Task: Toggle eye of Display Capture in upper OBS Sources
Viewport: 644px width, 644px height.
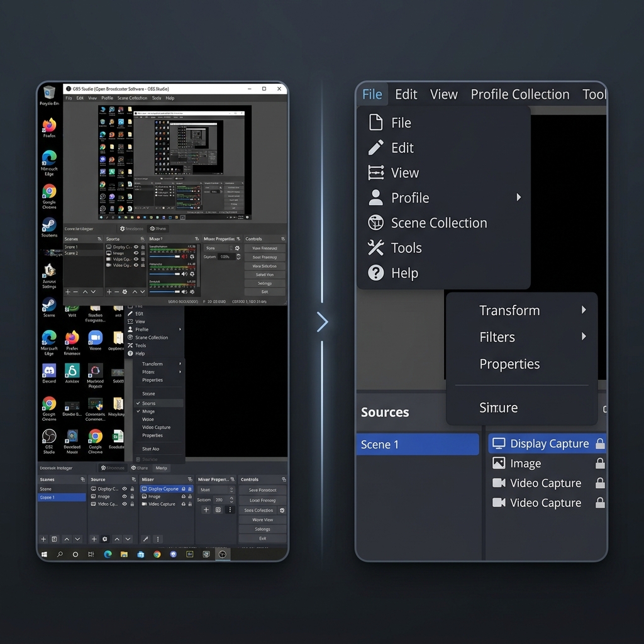Action: click(136, 247)
